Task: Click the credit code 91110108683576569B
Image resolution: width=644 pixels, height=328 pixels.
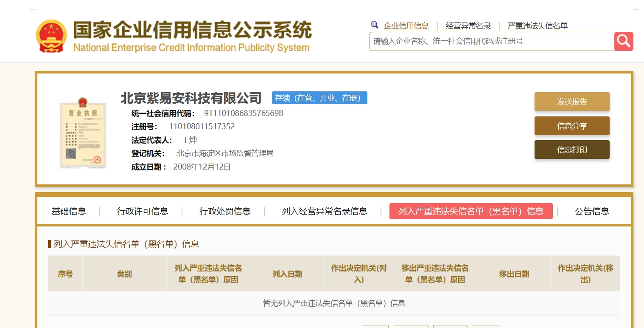Action: tap(244, 113)
